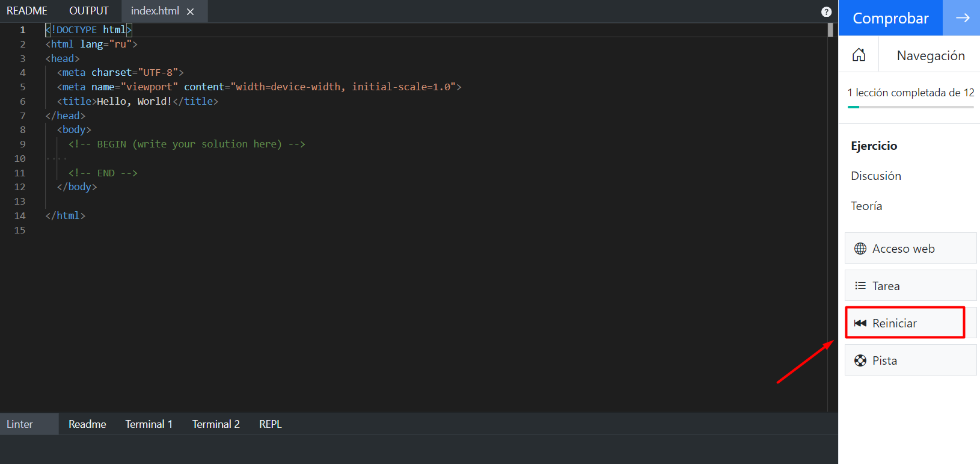Screen dimensions: 980x464
Task: Switch to the OUTPUT tab
Action: click(89, 11)
